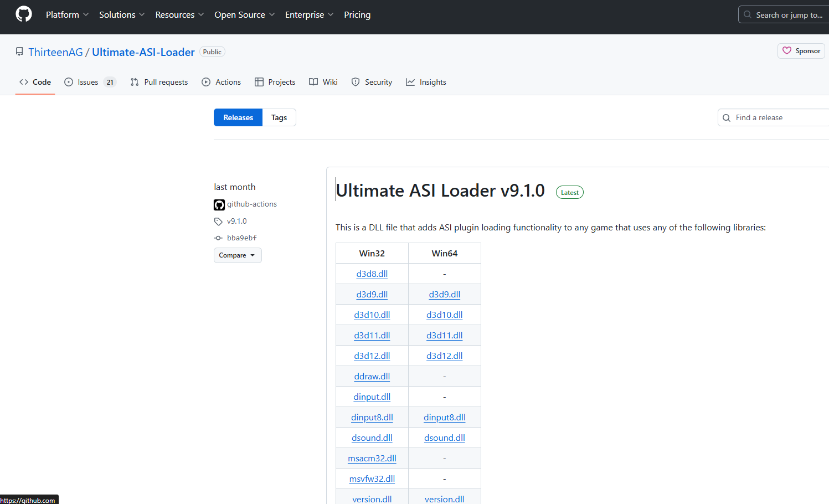Click the Sponsor heart icon

coord(786,51)
